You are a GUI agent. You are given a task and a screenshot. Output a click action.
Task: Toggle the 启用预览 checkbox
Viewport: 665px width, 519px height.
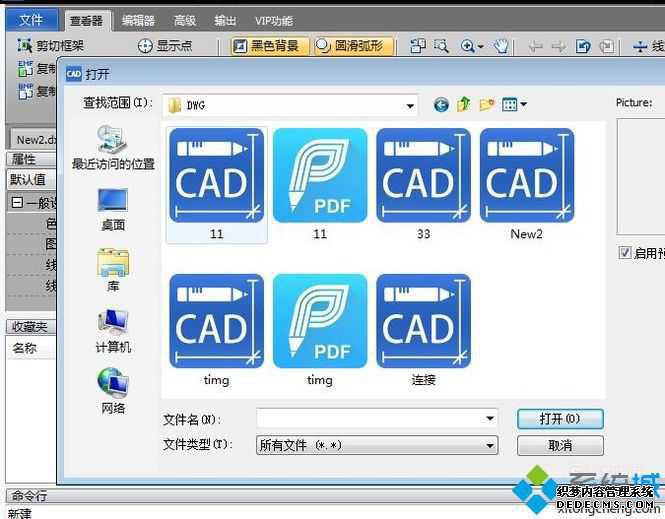[625, 253]
